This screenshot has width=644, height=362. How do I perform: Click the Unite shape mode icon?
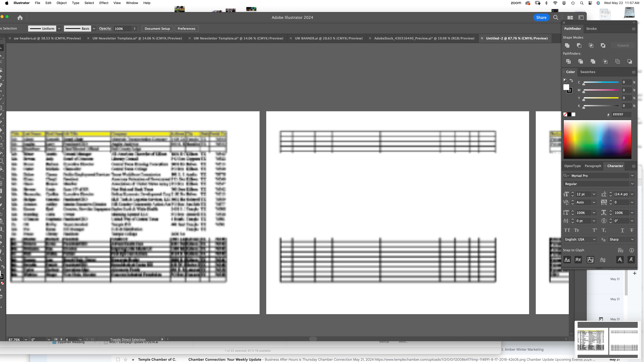567,45
